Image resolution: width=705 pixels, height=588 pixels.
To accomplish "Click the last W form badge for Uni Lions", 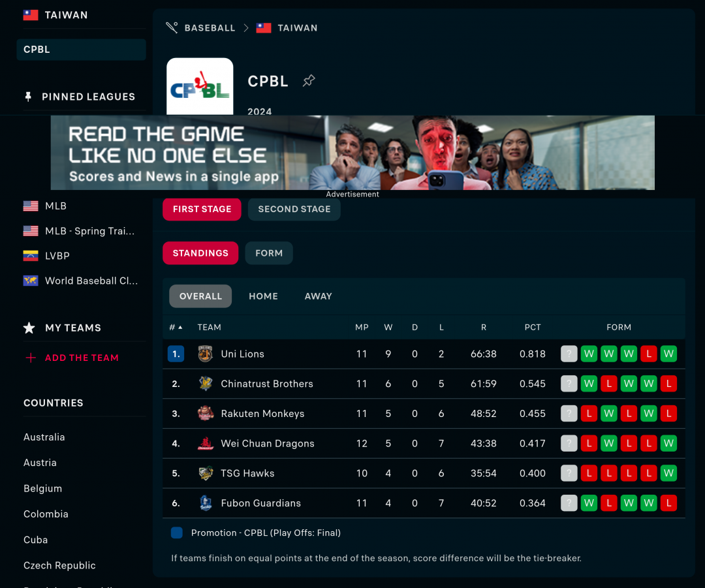I will (668, 354).
